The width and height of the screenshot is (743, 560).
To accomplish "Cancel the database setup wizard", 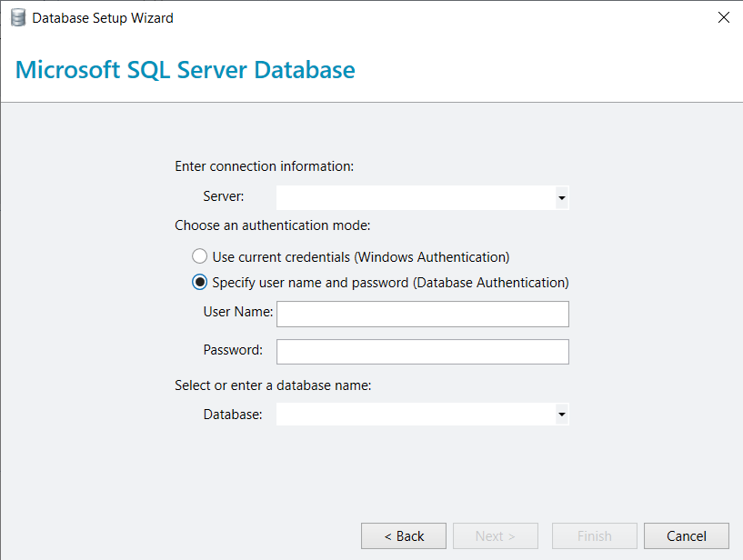I will pyautogui.click(x=686, y=535).
